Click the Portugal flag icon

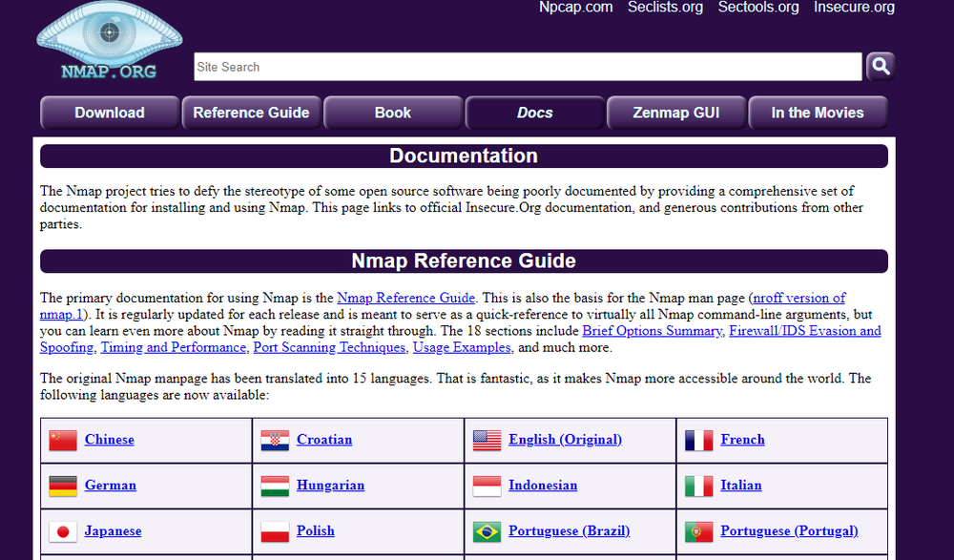tap(698, 531)
